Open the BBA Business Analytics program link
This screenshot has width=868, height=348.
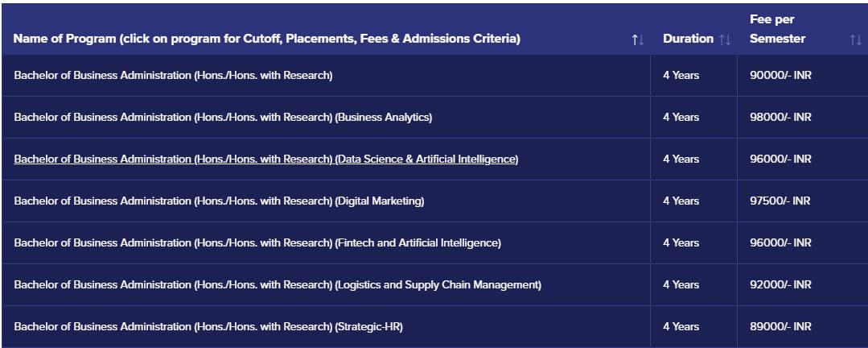coord(223,118)
